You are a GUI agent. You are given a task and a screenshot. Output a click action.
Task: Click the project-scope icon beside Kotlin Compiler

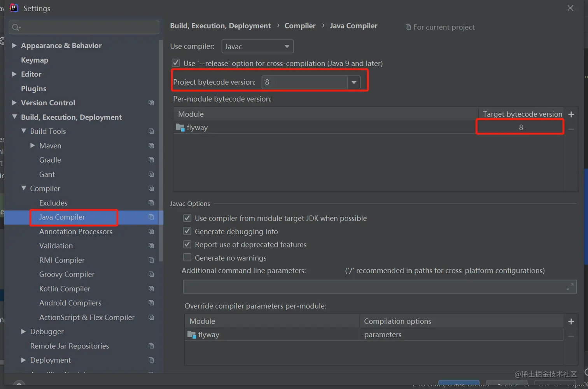151,289
